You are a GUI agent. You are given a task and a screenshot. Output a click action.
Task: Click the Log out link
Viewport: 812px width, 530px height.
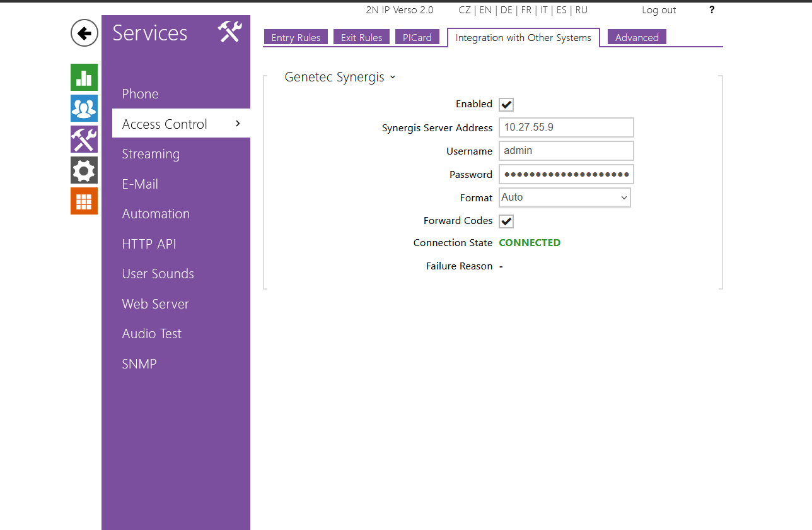(659, 10)
